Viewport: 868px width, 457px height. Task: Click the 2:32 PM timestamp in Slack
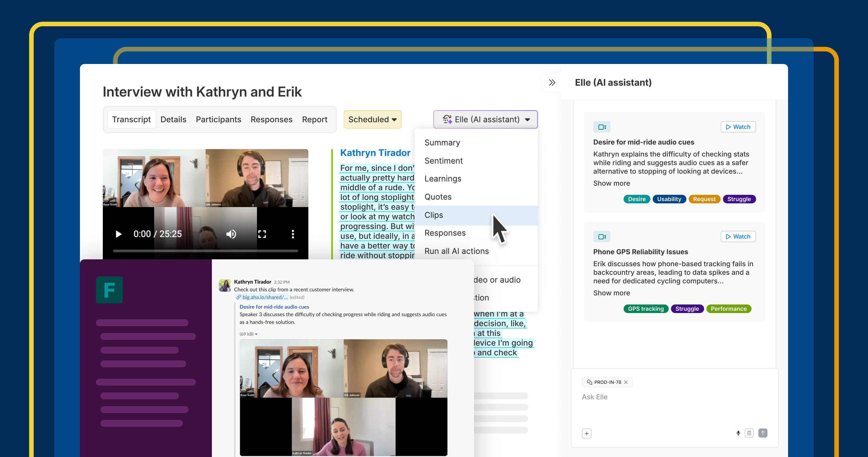282,282
